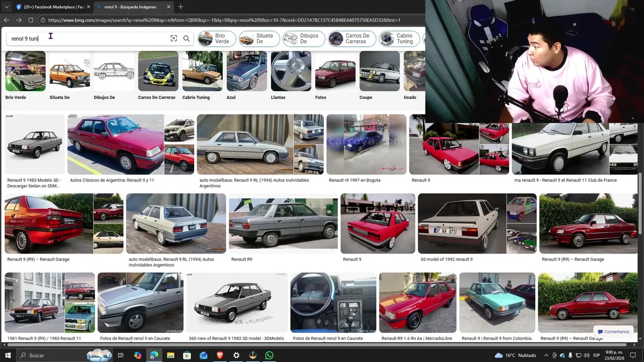Image resolution: width=644 pixels, height=362 pixels.
Task: Open the steering wheel interior Fotos de Renault image
Action: (x=333, y=303)
